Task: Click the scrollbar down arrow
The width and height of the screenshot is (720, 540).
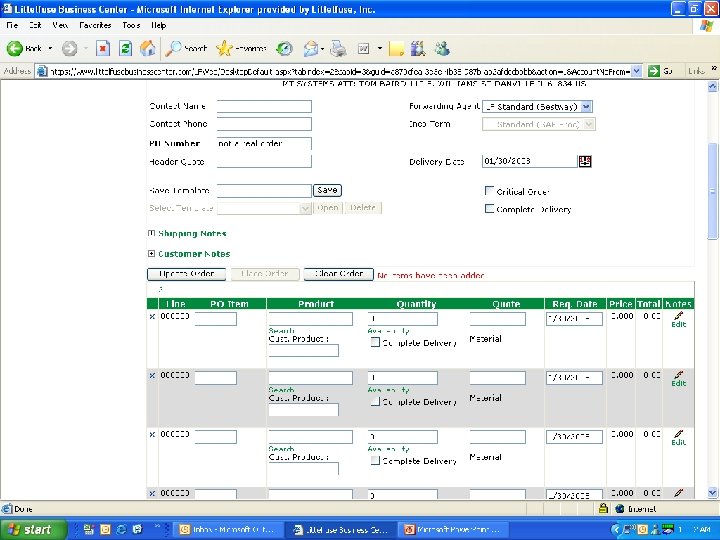Action: click(x=712, y=493)
